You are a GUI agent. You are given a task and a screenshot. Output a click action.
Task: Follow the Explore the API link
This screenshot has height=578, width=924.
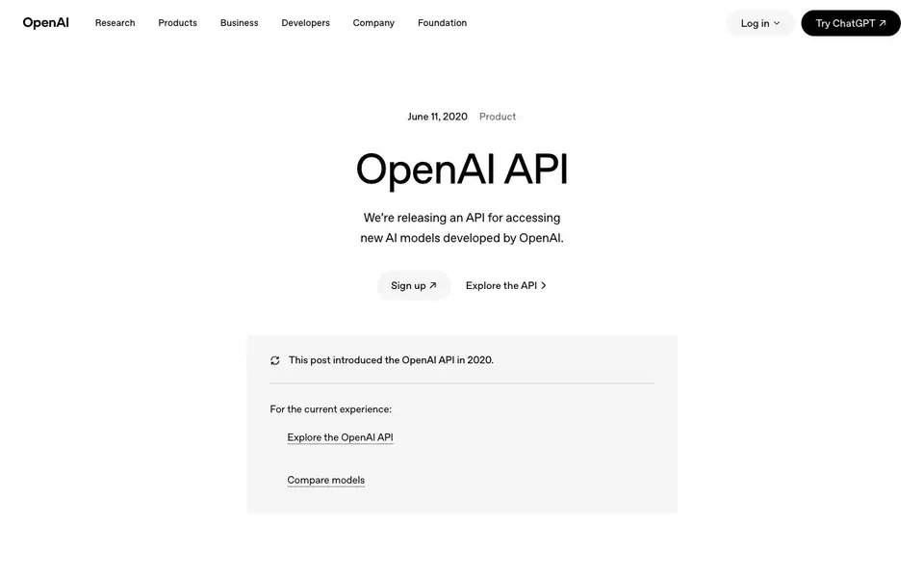505,285
